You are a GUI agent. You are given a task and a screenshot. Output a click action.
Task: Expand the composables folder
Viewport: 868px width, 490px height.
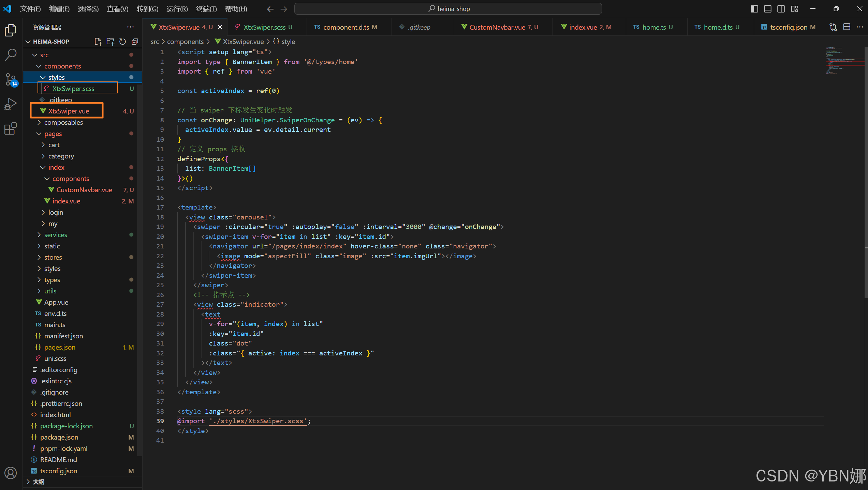[x=63, y=122]
